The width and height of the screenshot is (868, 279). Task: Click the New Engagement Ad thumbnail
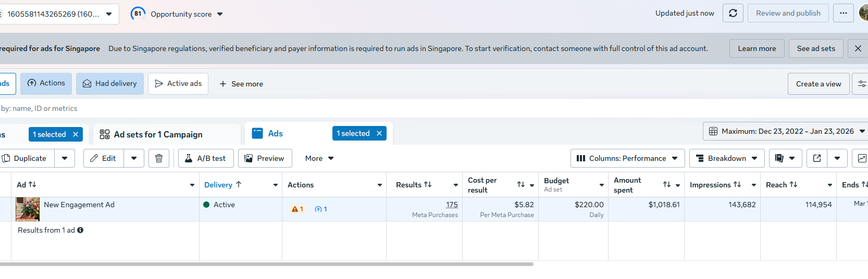(x=28, y=209)
